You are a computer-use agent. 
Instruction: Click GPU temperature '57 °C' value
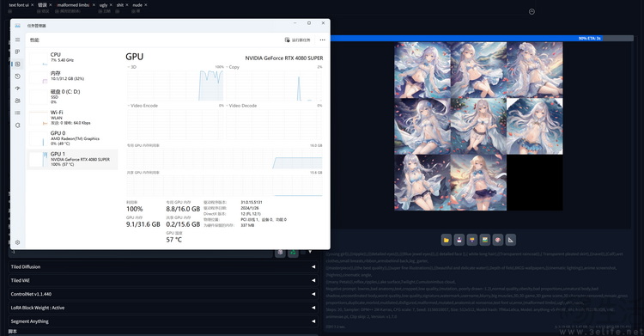[x=173, y=240]
